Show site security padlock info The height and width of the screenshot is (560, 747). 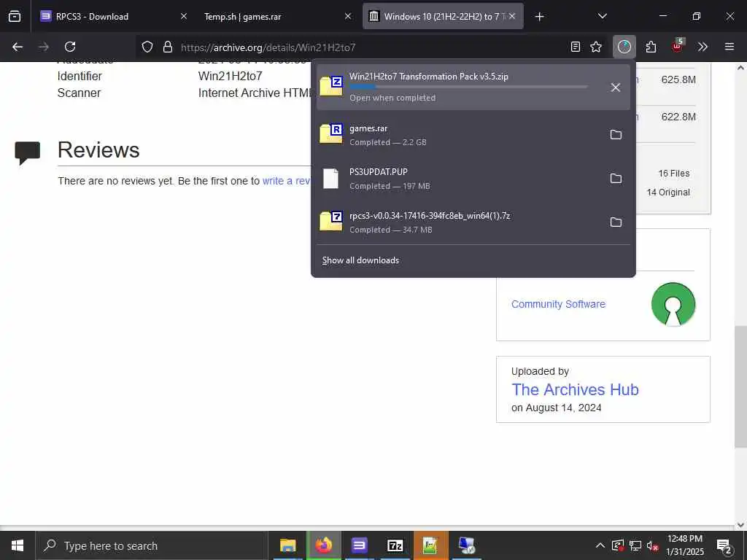click(x=167, y=47)
